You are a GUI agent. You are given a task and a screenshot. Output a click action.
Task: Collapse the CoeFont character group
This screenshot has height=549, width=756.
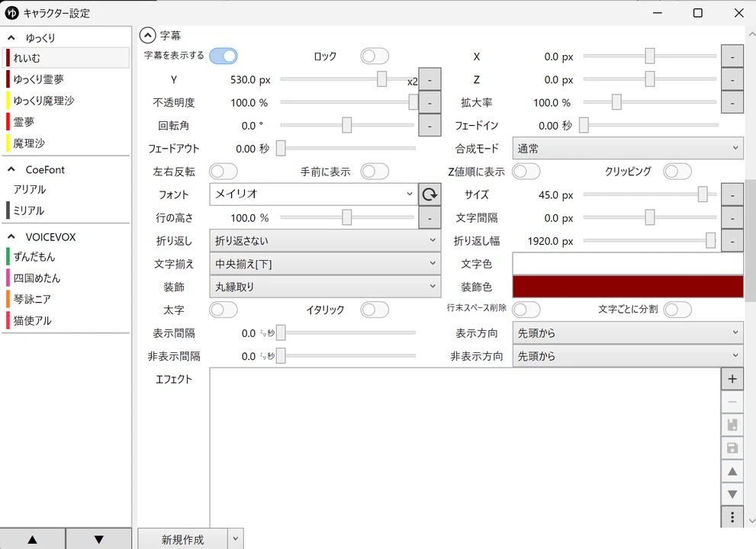[x=11, y=169]
